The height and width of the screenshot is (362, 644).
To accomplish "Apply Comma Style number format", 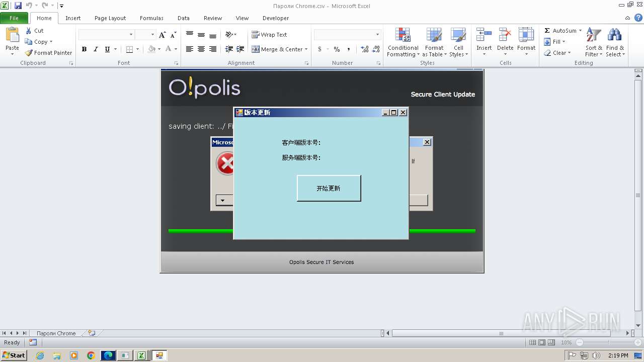I will click(349, 49).
